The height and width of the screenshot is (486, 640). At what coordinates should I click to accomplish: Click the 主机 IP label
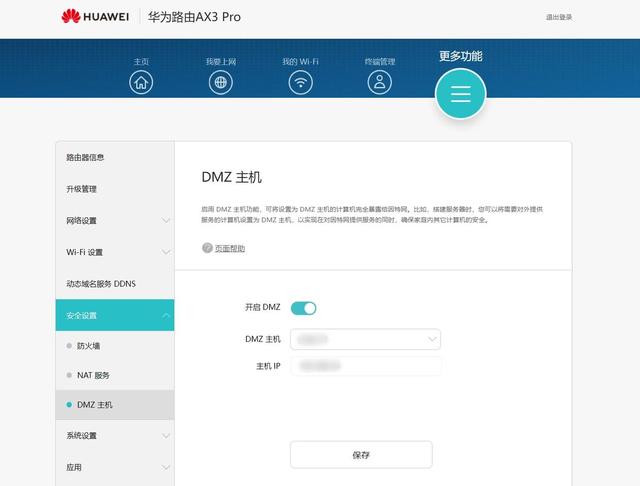coord(268,366)
